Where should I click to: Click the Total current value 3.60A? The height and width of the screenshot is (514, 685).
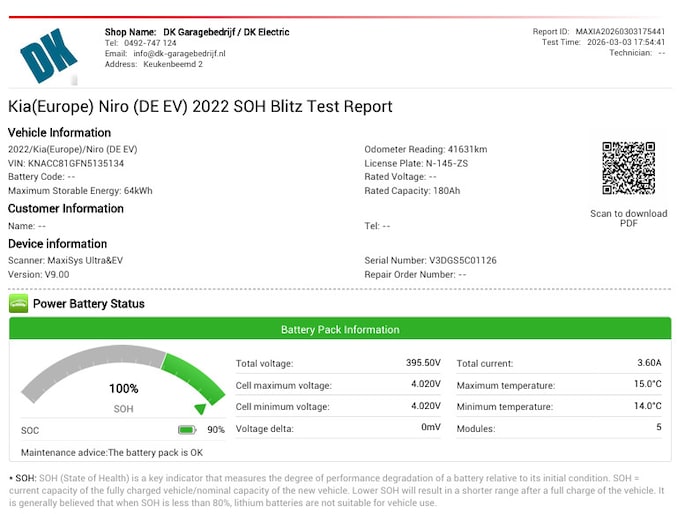click(x=648, y=363)
